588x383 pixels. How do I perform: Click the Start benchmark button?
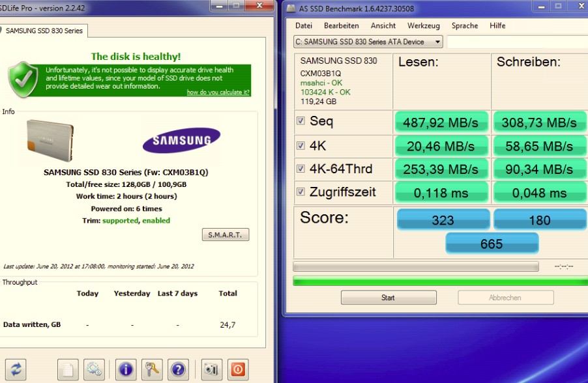[x=389, y=298]
